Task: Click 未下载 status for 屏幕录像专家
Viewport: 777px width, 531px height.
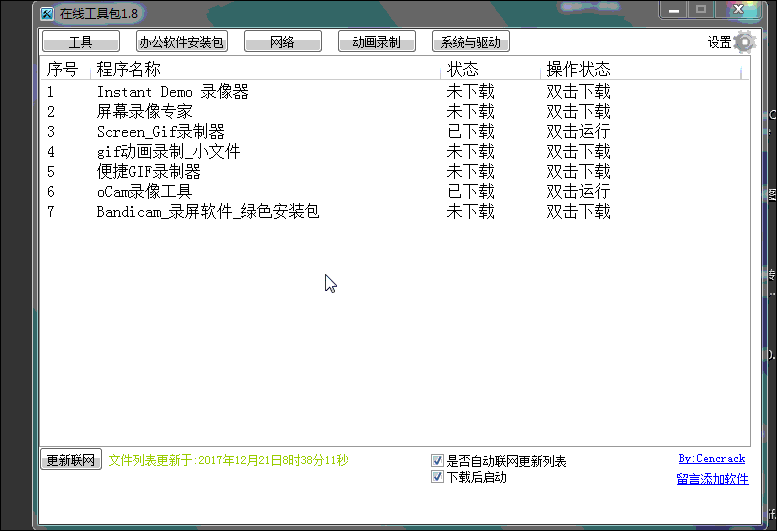Action: coord(470,112)
